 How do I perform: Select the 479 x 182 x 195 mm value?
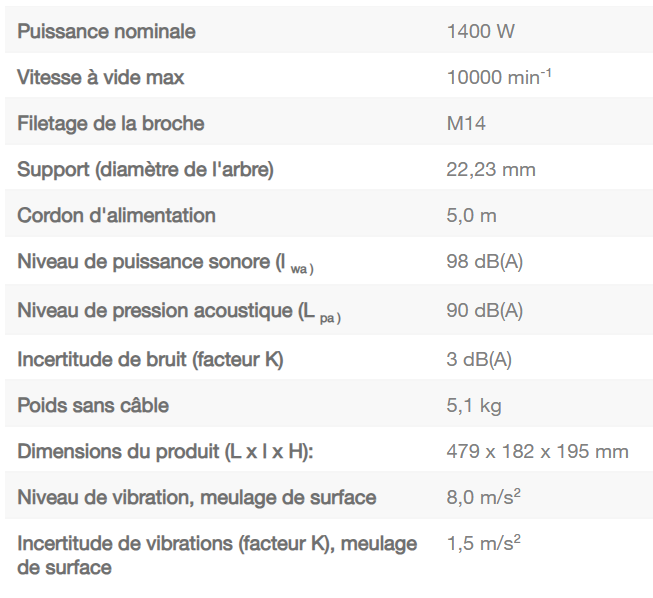coord(537,451)
